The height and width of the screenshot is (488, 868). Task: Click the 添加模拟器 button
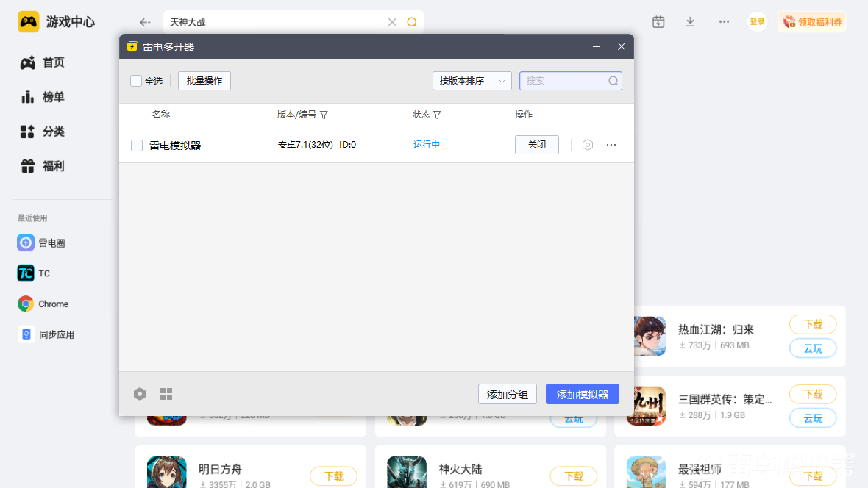[x=582, y=394]
